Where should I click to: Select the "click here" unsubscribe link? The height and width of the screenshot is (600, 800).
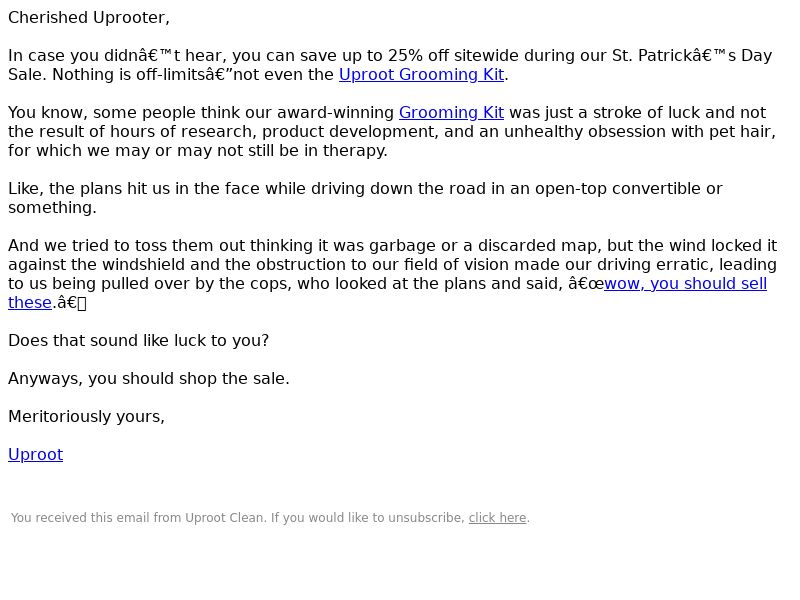(x=497, y=518)
